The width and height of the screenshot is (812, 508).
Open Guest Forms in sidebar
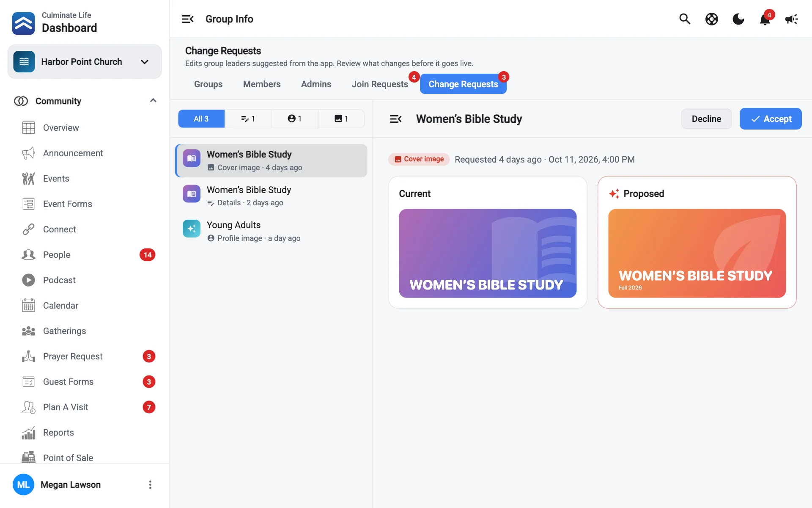(x=85, y=382)
